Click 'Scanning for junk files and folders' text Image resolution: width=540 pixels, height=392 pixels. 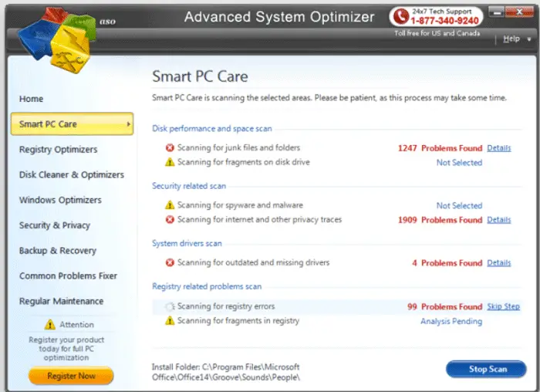pos(238,148)
